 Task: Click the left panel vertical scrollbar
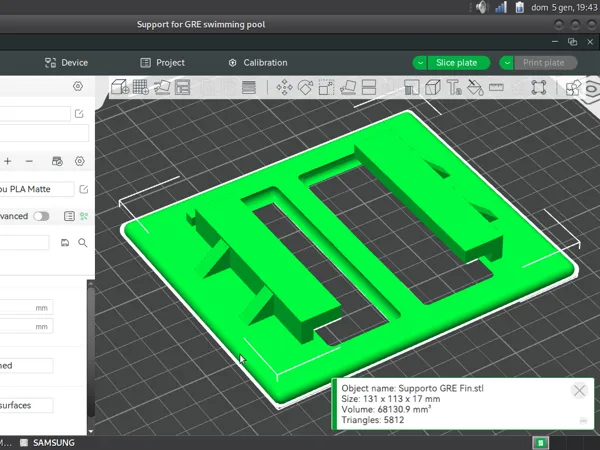click(x=91, y=352)
